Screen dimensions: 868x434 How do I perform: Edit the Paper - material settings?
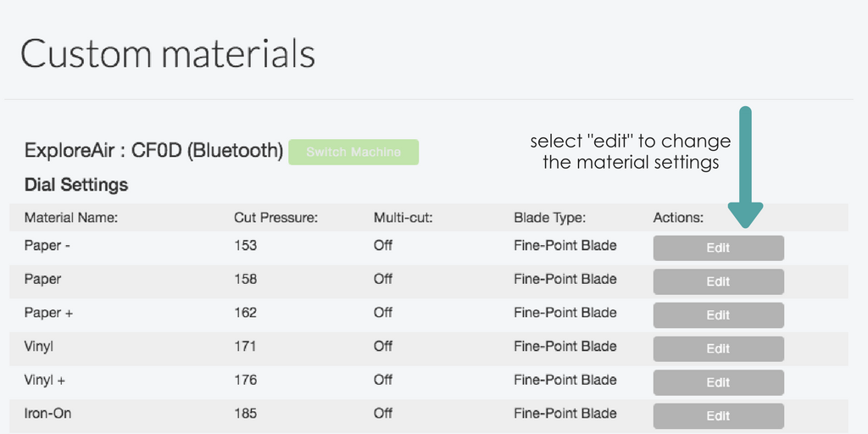[x=718, y=248]
